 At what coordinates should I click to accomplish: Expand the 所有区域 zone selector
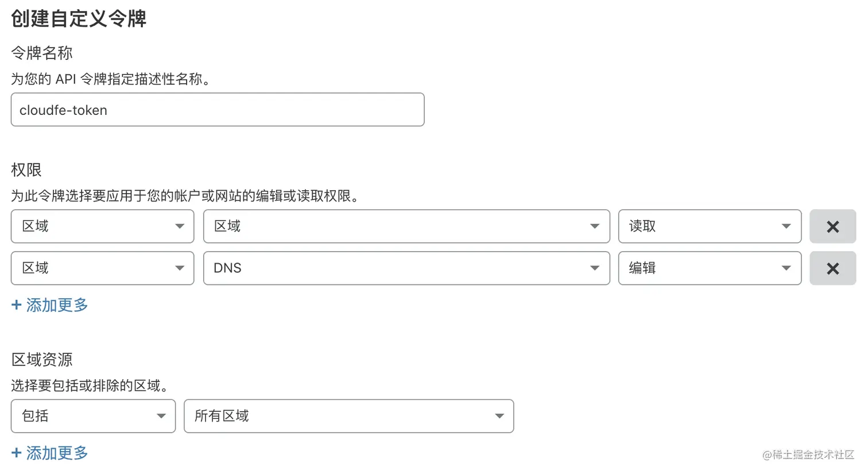pyautogui.click(x=348, y=416)
